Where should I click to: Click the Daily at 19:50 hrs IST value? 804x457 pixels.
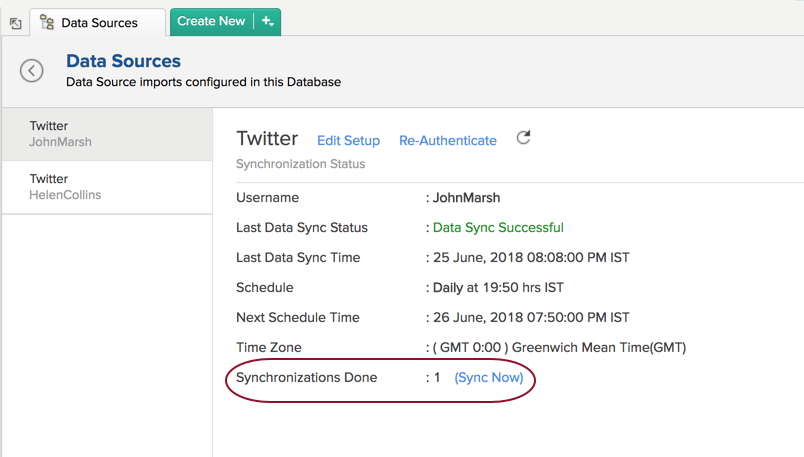498,288
